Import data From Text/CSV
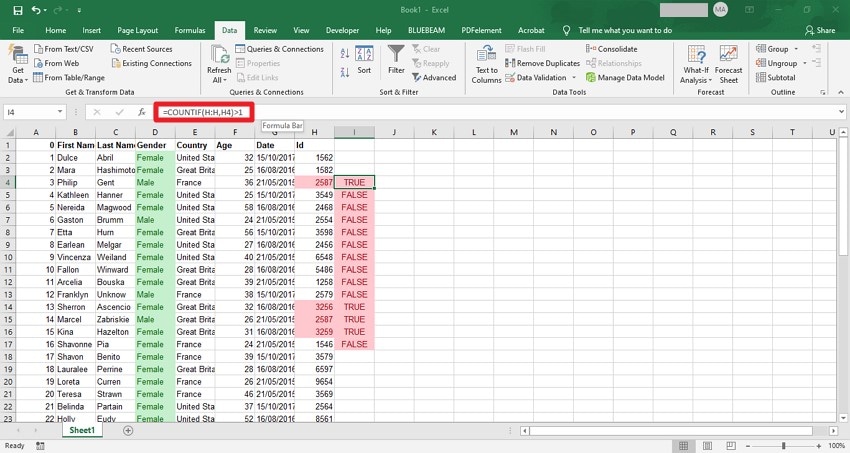The width and height of the screenshot is (850, 453). [x=63, y=49]
